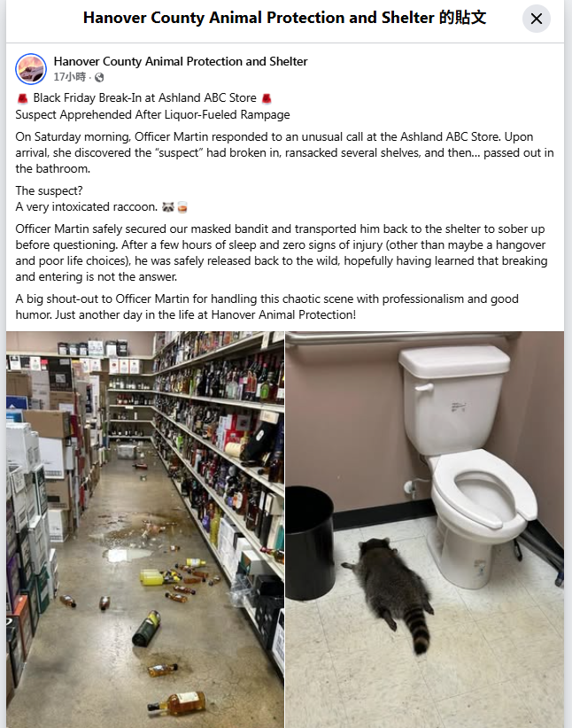572x728 pixels.
Task: Click the text A very intoxicated raccoon
Action: [x=87, y=207]
